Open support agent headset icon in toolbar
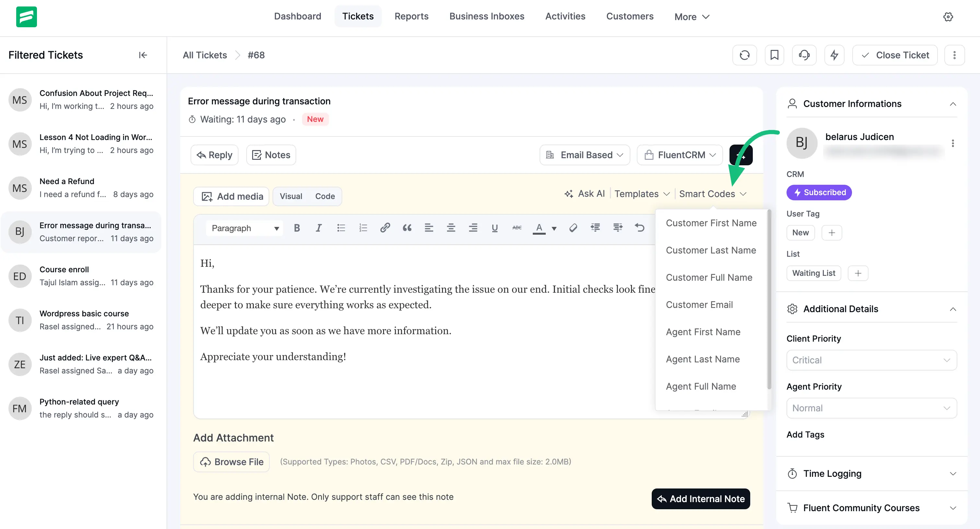This screenshot has height=529, width=980. [804, 55]
